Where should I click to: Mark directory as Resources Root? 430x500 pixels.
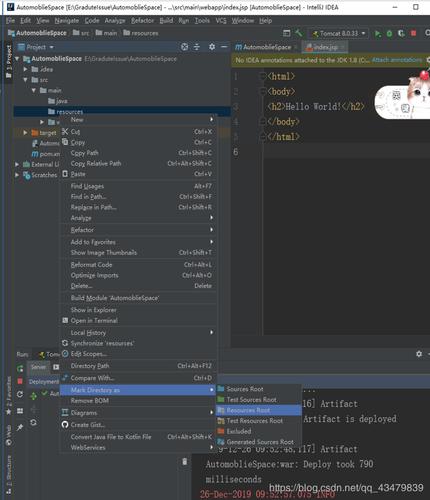pos(259,410)
